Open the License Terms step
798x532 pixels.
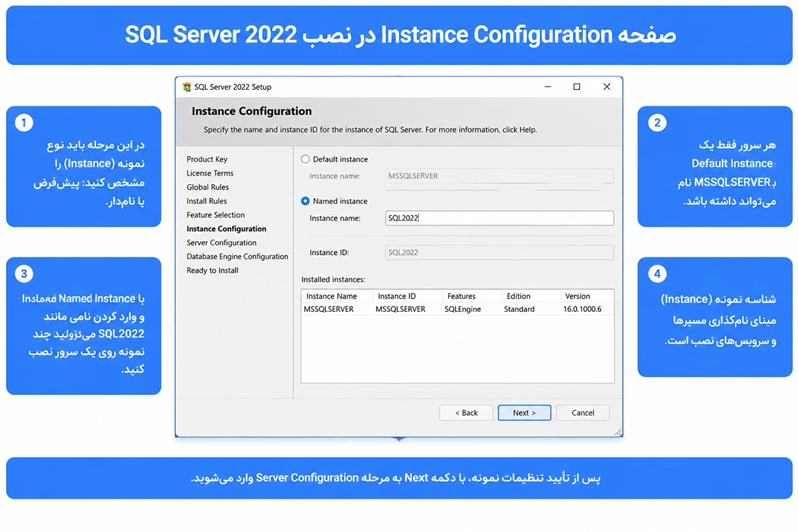tap(210, 174)
